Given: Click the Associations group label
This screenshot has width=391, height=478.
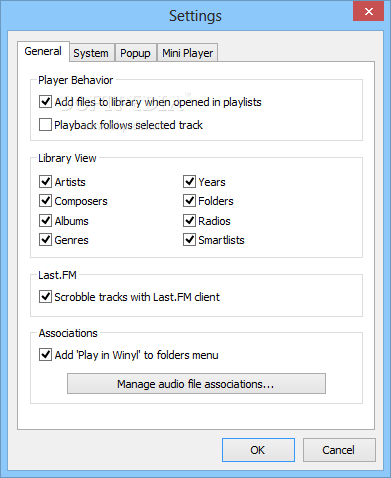Looking at the screenshot, I should [x=68, y=333].
